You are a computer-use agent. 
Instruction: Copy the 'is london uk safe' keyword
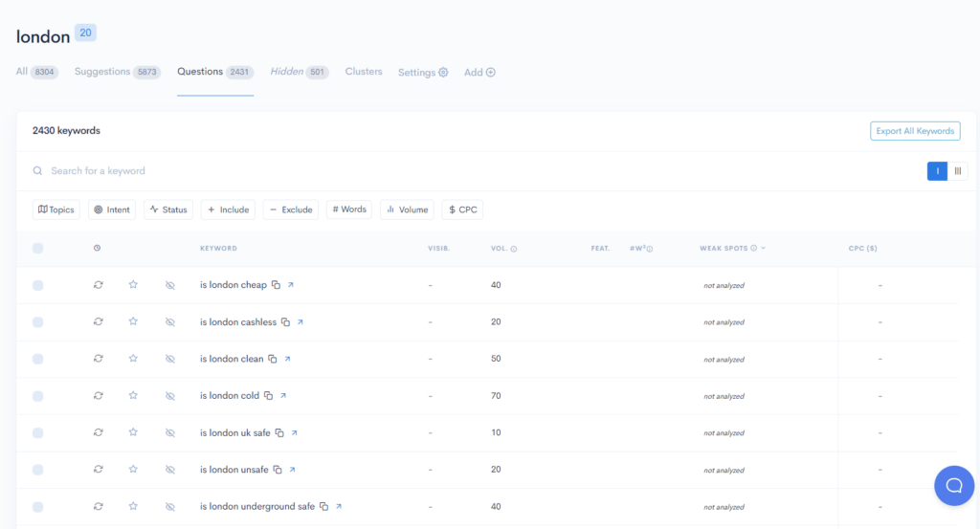tap(279, 432)
